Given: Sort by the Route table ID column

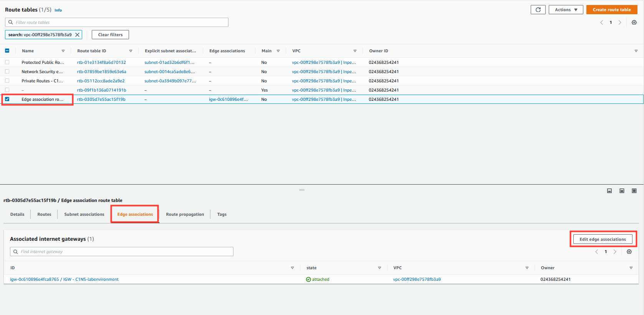Looking at the screenshot, I should (131, 51).
